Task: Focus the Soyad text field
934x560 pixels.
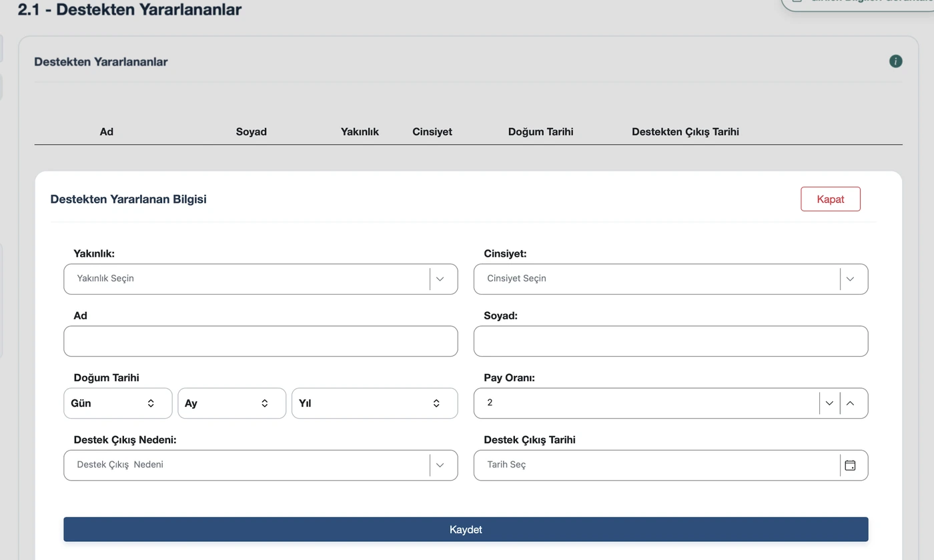Action: pyautogui.click(x=670, y=341)
